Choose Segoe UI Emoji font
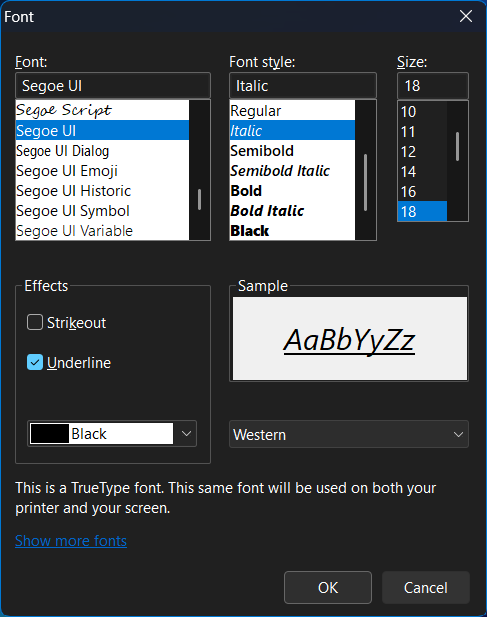Image resolution: width=487 pixels, height=617 pixels. 102,171
